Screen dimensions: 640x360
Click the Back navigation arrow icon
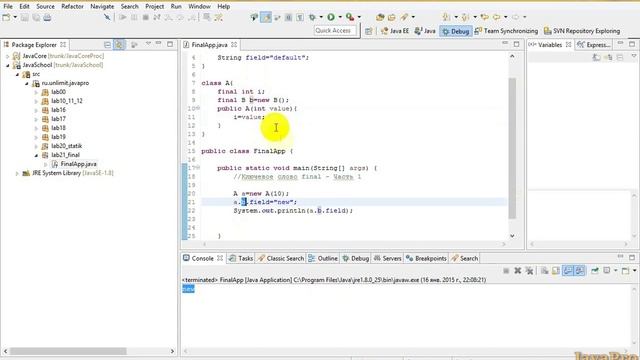[497, 17]
